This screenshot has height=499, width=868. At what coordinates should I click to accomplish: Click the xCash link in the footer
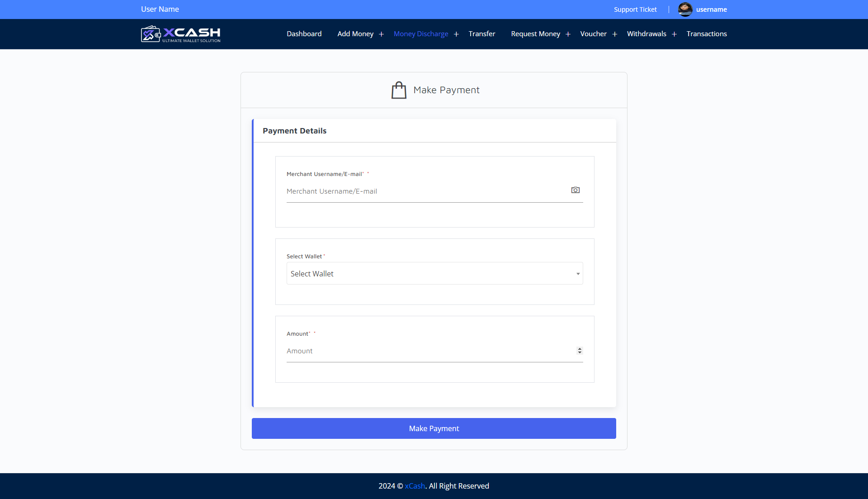(414, 485)
